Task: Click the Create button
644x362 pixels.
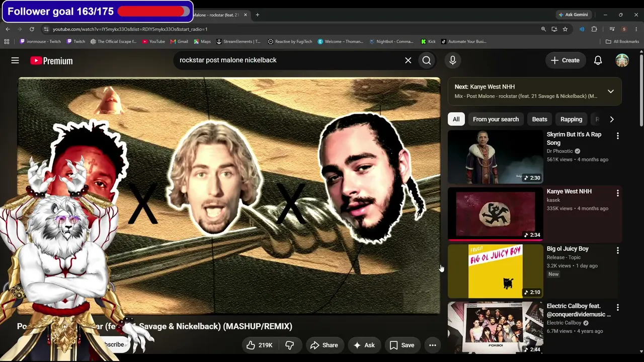Action: [565, 60]
